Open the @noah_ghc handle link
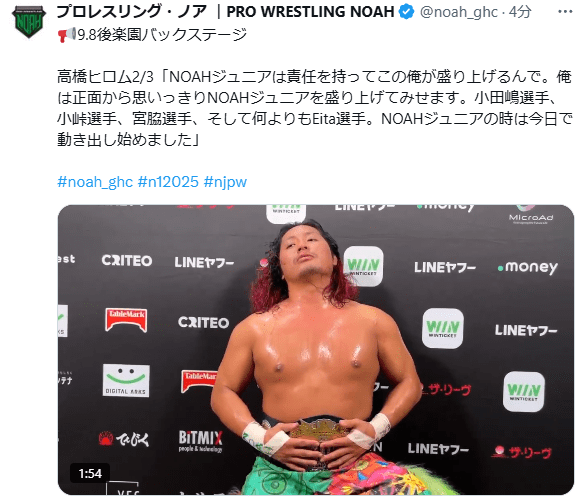Screen dimensions: 586x503 [x=459, y=12]
